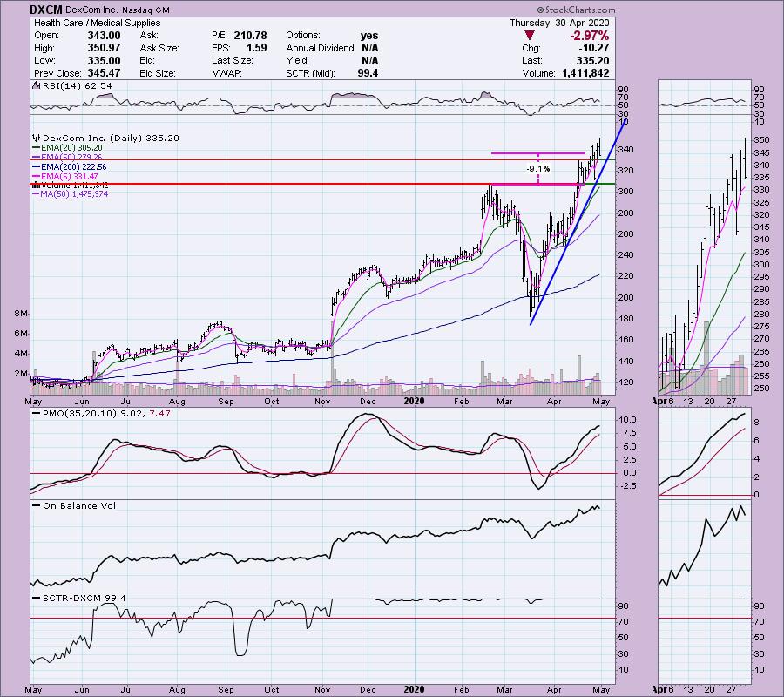The height and width of the screenshot is (697, 784).
Task: Click the magenta EMA(5) legend line marker
Action: 37,177
